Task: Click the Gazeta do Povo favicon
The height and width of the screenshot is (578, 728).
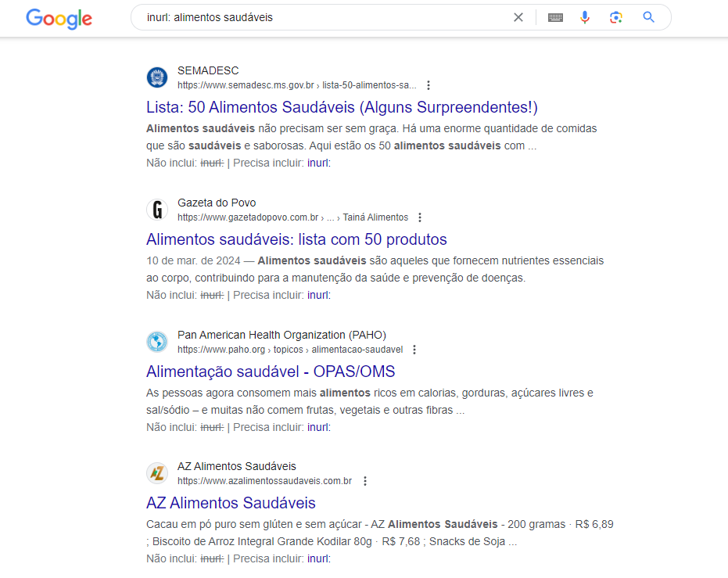Action: click(157, 210)
